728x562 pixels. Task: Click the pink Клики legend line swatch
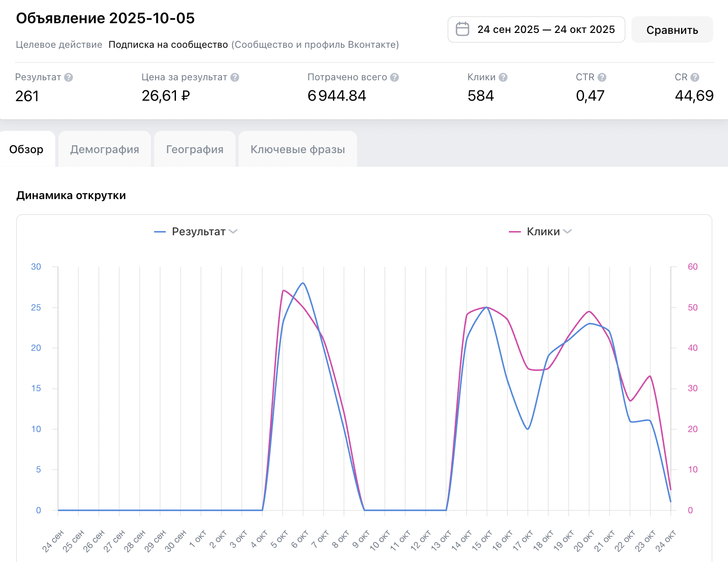coord(514,232)
